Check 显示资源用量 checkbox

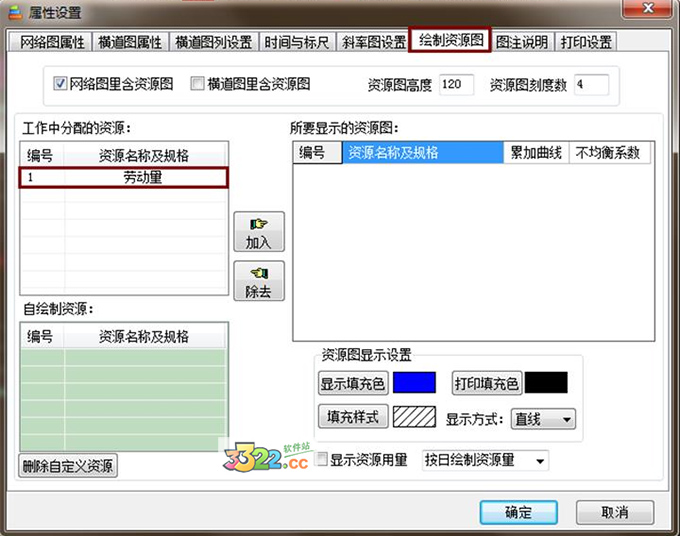[321, 459]
